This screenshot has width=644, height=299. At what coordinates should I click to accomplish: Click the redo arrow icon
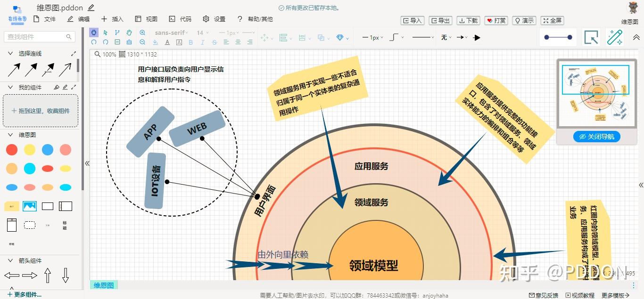[105, 42]
